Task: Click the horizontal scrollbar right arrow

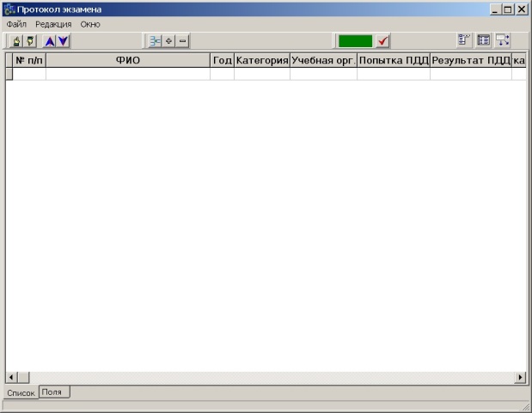Action: [x=520, y=377]
